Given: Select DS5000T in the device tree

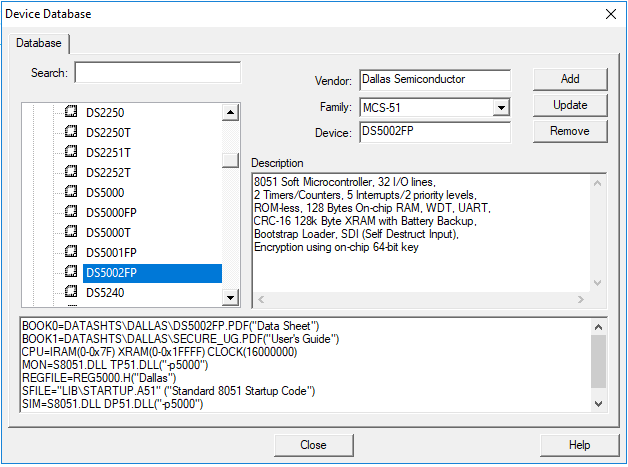Looking at the screenshot, I should (108, 233).
